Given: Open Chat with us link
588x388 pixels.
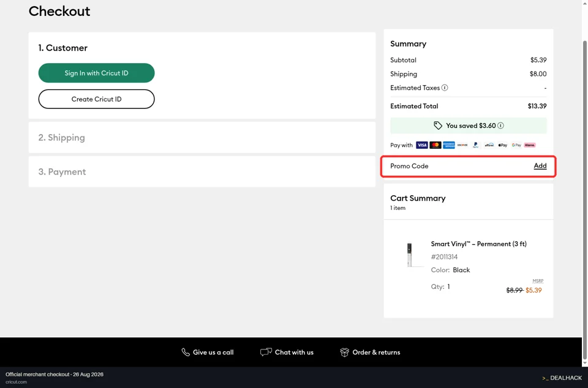Looking at the screenshot, I should 294,353.
